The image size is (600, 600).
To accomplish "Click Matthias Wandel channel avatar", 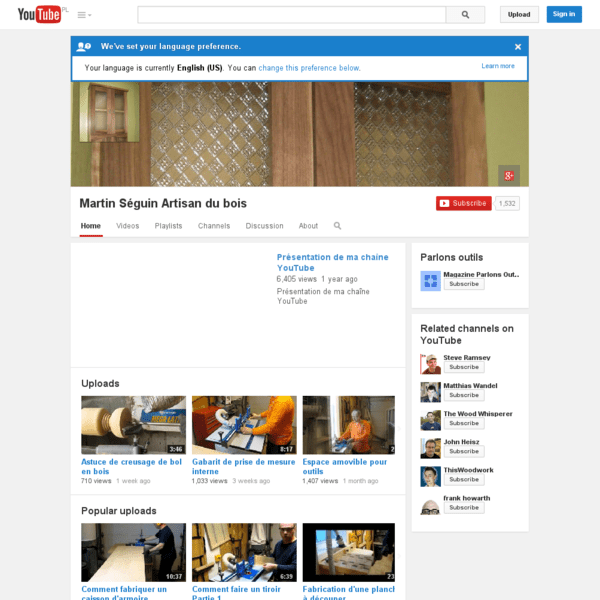I will (430, 392).
